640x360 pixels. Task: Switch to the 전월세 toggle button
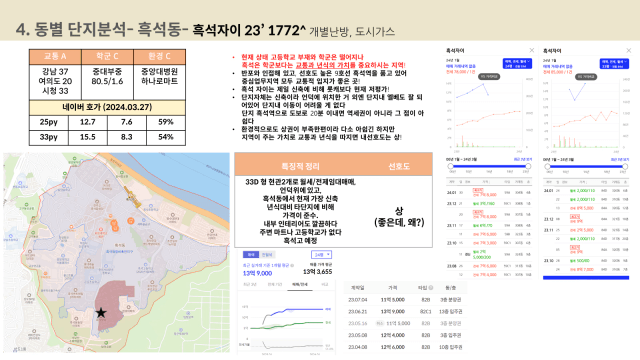267,255
